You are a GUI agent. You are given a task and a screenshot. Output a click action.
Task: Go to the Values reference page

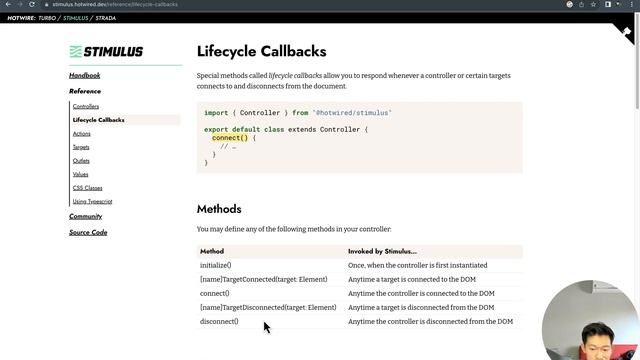(80, 174)
